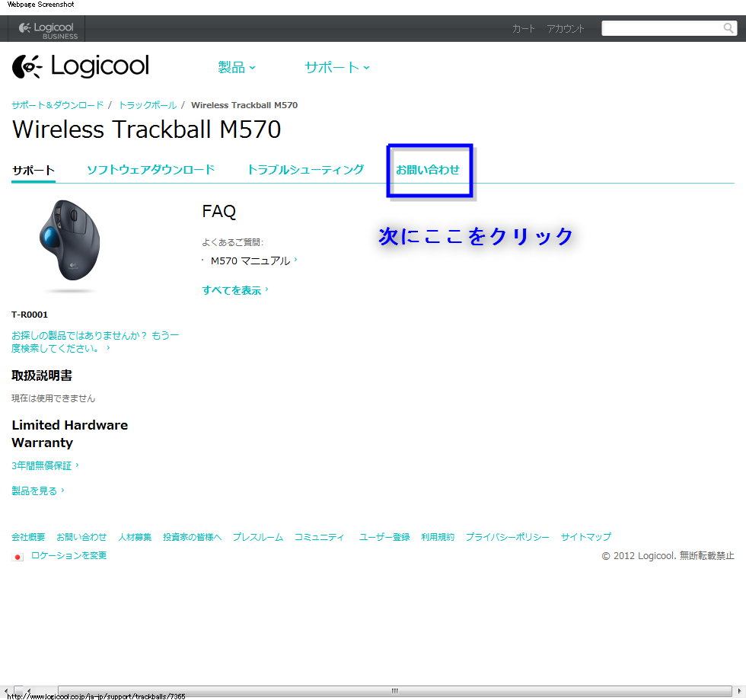Open プレスルーム footer link
The image size is (746, 700).
click(x=258, y=537)
